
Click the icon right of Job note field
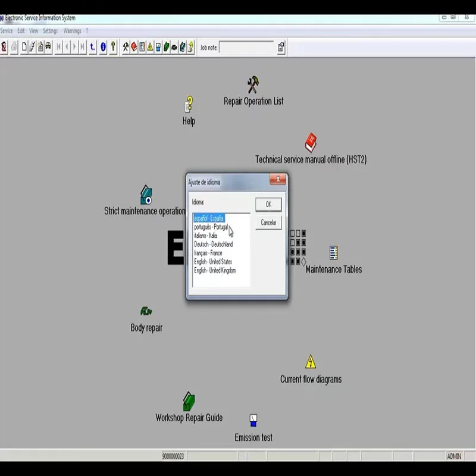281,47
